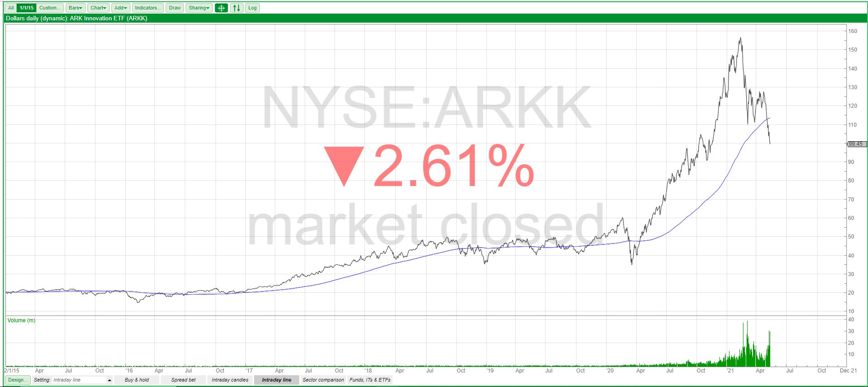Select the Intraday line tab

pyautogui.click(x=277, y=380)
